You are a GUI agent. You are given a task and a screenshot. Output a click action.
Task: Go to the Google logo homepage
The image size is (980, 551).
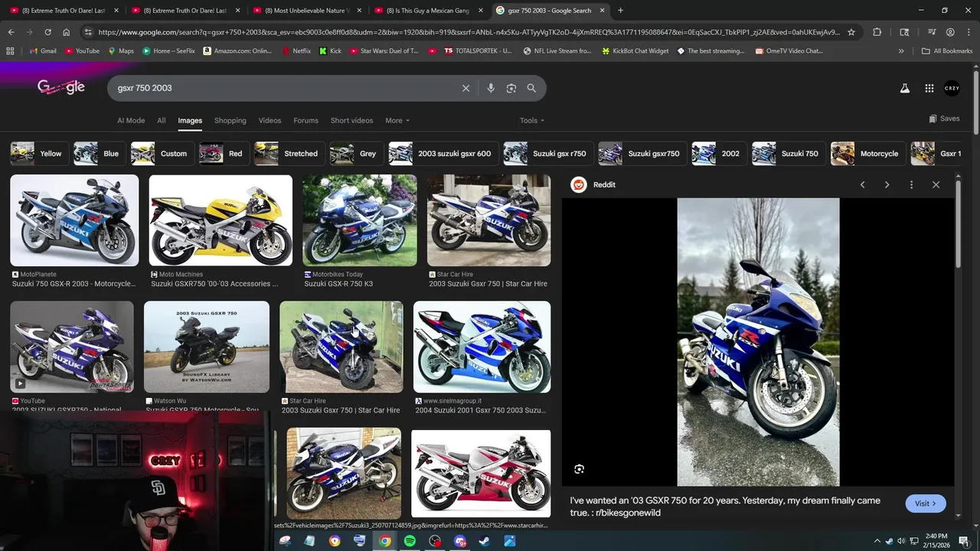[x=61, y=87]
